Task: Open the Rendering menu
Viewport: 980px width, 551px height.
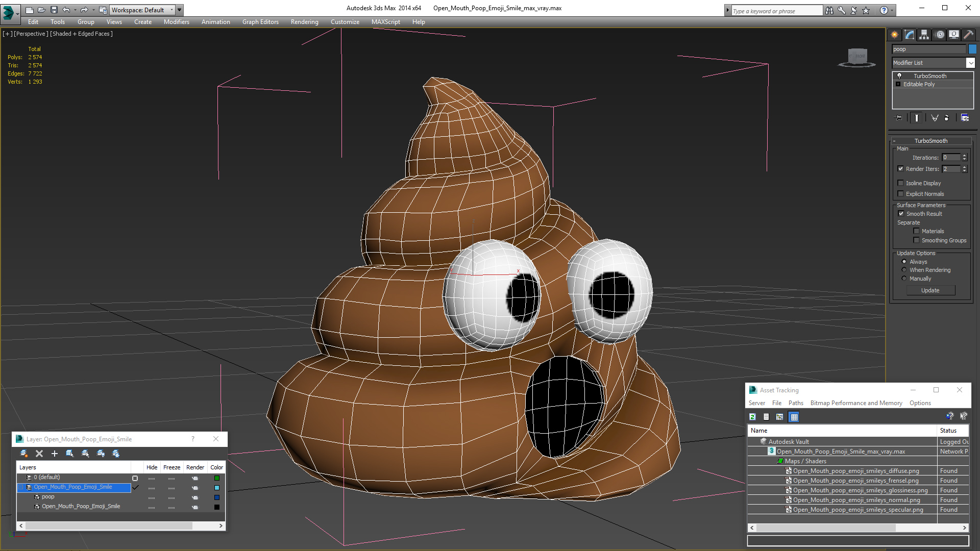Action: pos(304,22)
